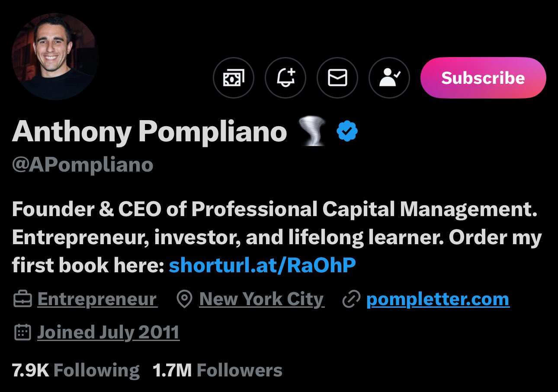Click the briefcase category icon
The image size is (558, 392).
point(22,300)
